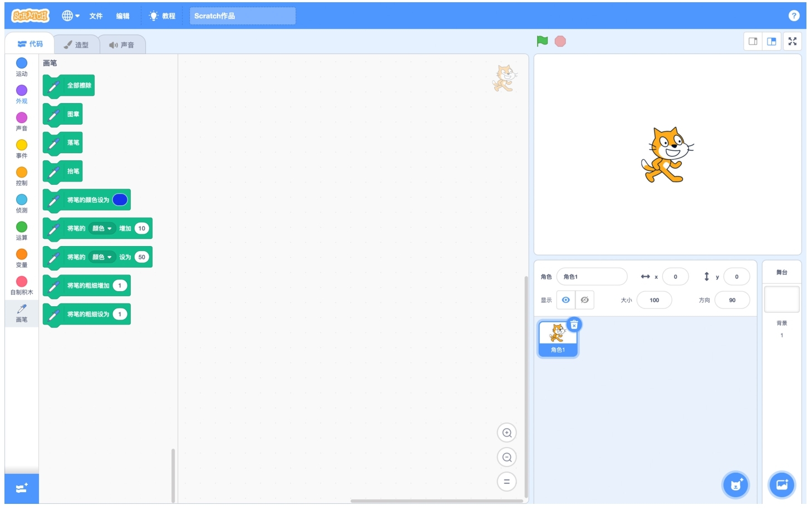Click the blue pen color swatch
The width and height of the screenshot is (812, 510).
120,200
